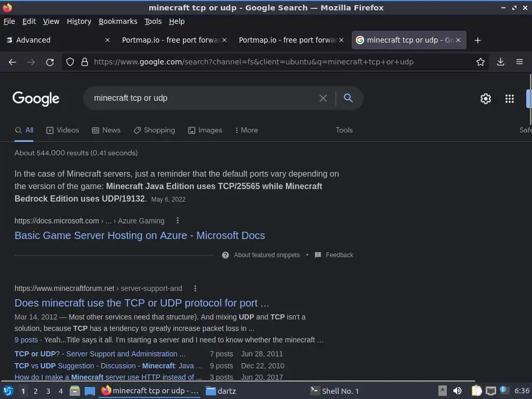The image size is (532, 399).
Task: Clear the Google search box text
Action: pyautogui.click(x=323, y=98)
